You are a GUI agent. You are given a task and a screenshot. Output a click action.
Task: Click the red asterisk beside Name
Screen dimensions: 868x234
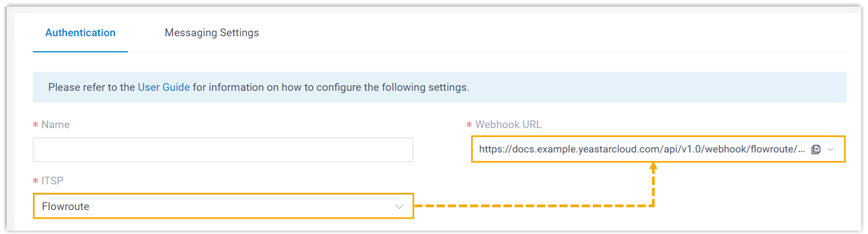point(36,125)
